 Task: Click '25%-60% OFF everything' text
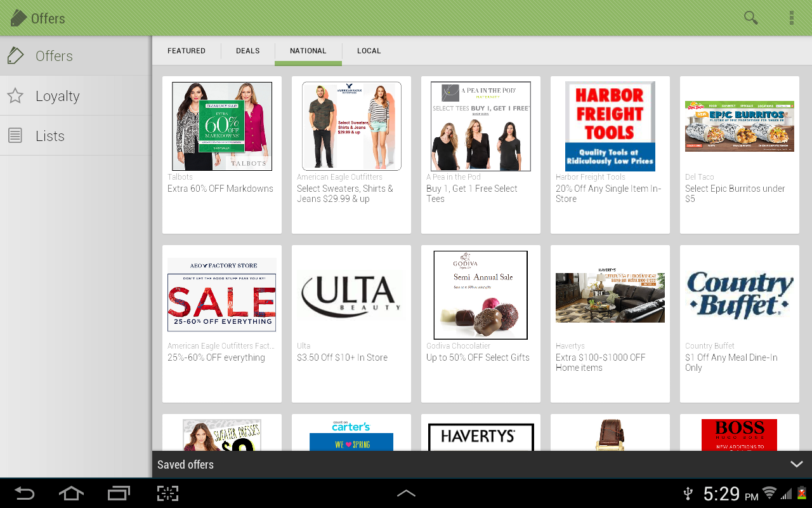216,358
